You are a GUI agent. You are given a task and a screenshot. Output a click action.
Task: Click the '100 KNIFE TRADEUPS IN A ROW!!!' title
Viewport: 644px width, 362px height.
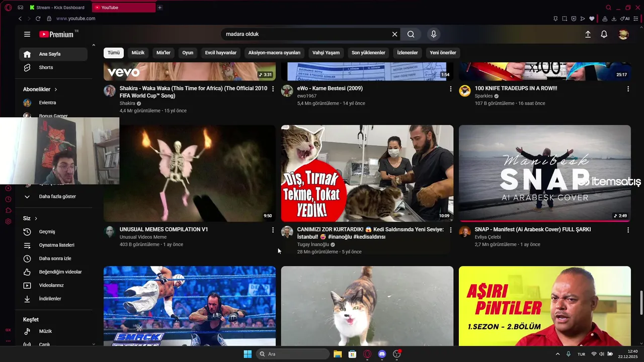(516, 88)
